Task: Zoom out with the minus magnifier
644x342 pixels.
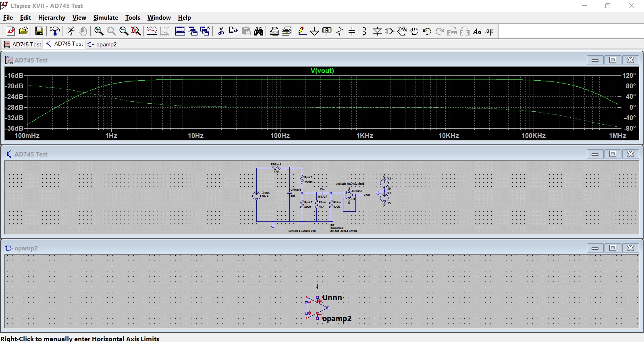Action: click(124, 31)
